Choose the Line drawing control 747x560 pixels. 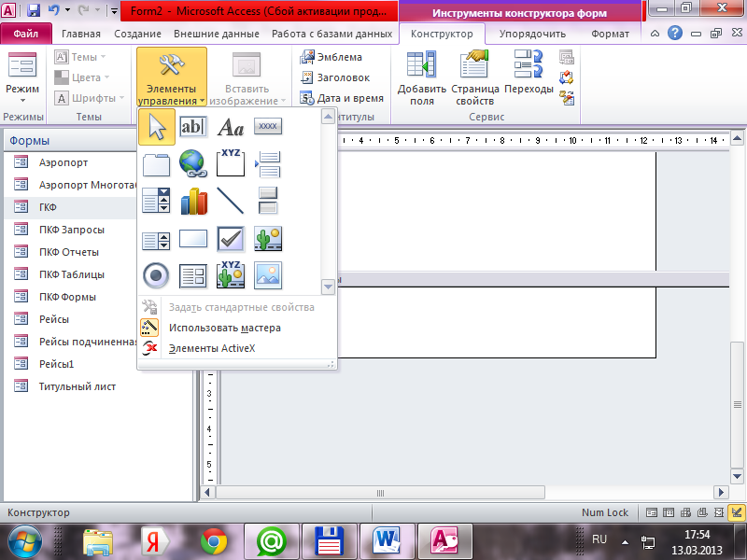(x=230, y=200)
